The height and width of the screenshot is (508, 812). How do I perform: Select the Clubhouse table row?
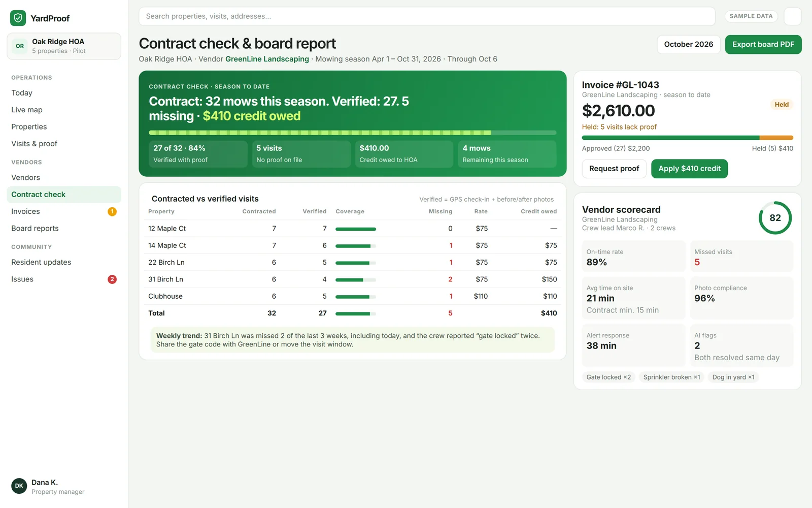pos(353,296)
